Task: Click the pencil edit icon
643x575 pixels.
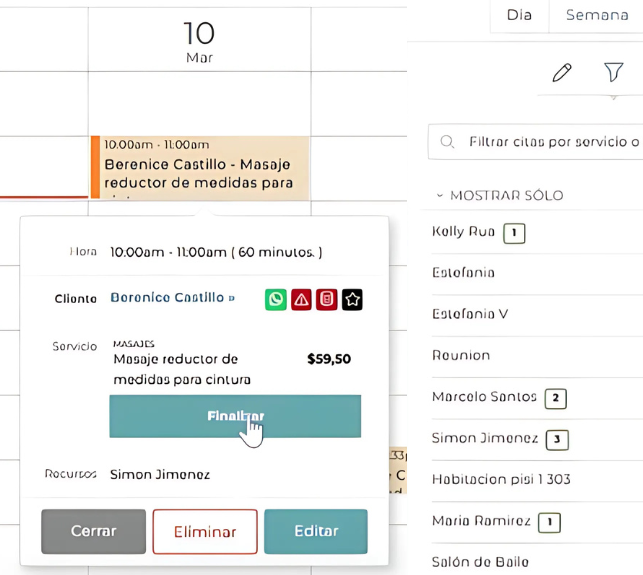Action: click(562, 72)
